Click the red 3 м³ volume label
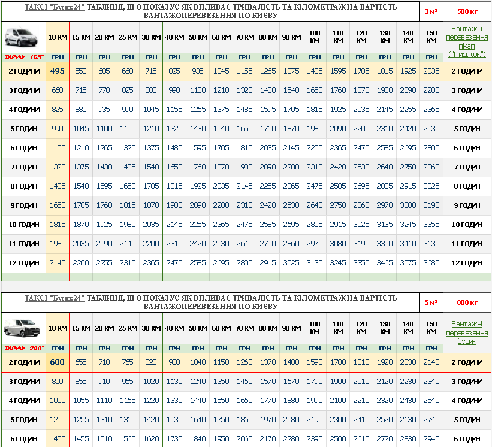Viewport: 492px width, 448px height. [430, 11]
